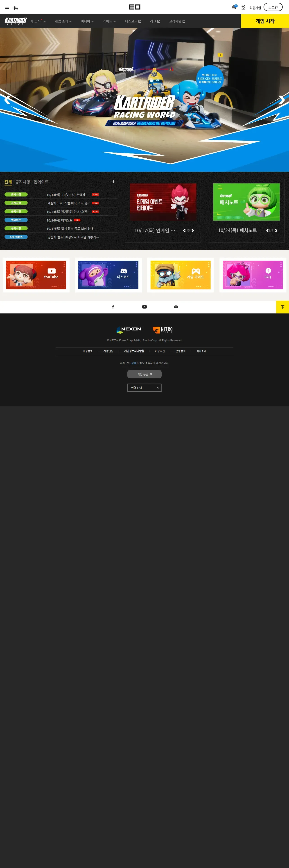Screen dimensions: 289x868
Task: Click the blue 롯데월드 speech bubble in banner
Action: coord(210,78)
